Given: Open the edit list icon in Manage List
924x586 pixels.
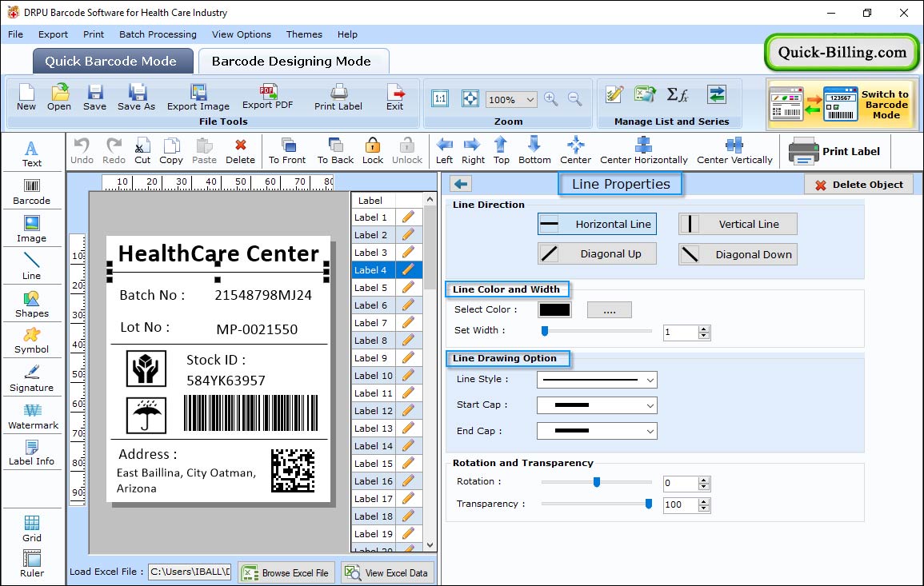Looking at the screenshot, I should tap(614, 94).
